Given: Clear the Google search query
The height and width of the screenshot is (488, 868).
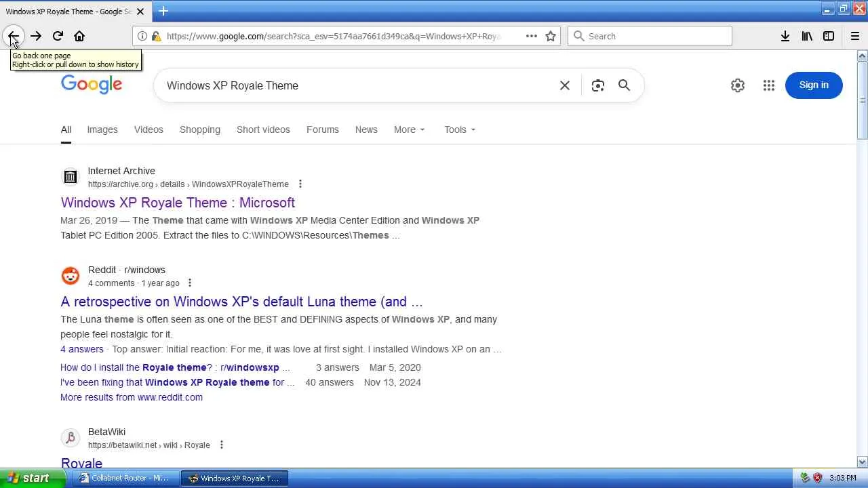Looking at the screenshot, I should (x=564, y=85).
